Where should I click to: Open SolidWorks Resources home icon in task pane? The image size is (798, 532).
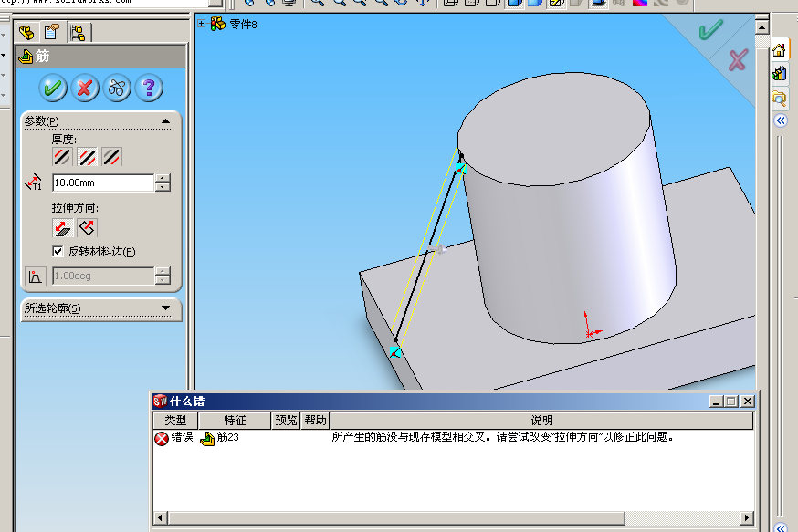click(x=779, y=50)
